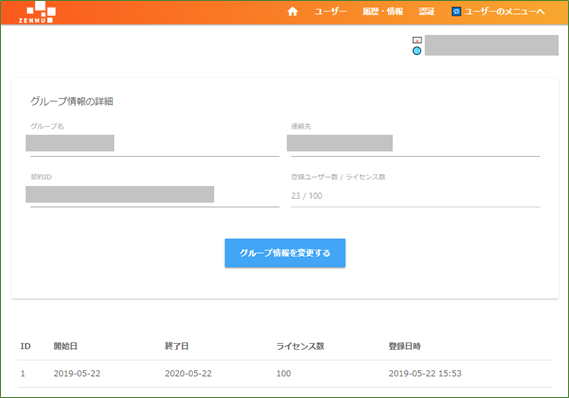Click the small screen icon above the blue circle
Screen dimensions: 569x398
(x=417, y=40)
